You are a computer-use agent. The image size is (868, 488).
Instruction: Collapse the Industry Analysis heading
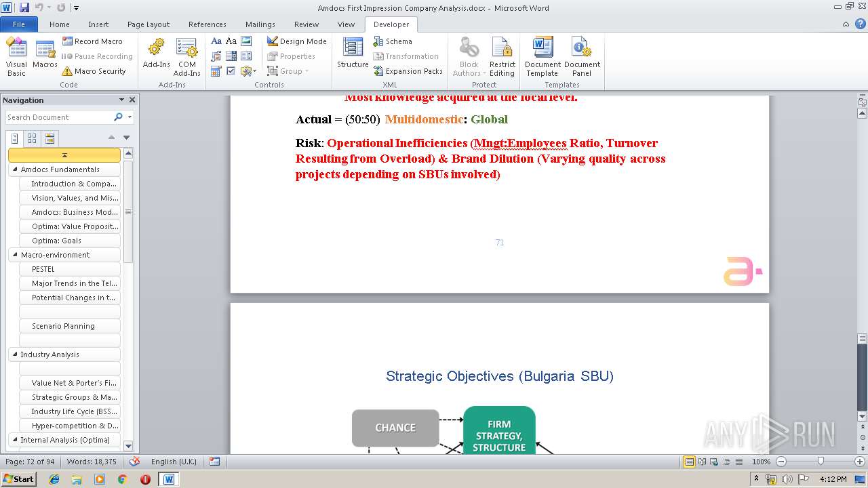[14, 354]
